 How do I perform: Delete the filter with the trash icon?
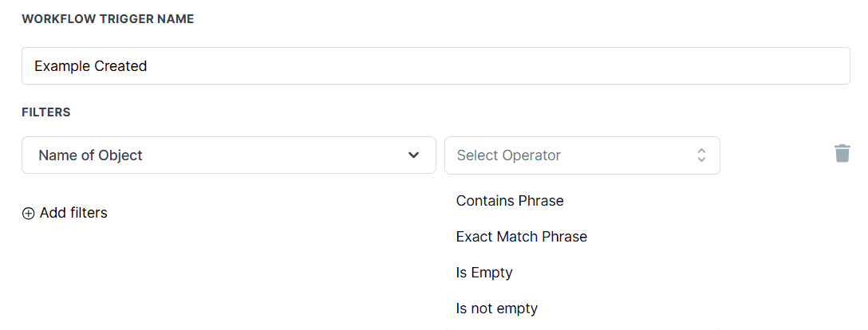tap(842, 154)
